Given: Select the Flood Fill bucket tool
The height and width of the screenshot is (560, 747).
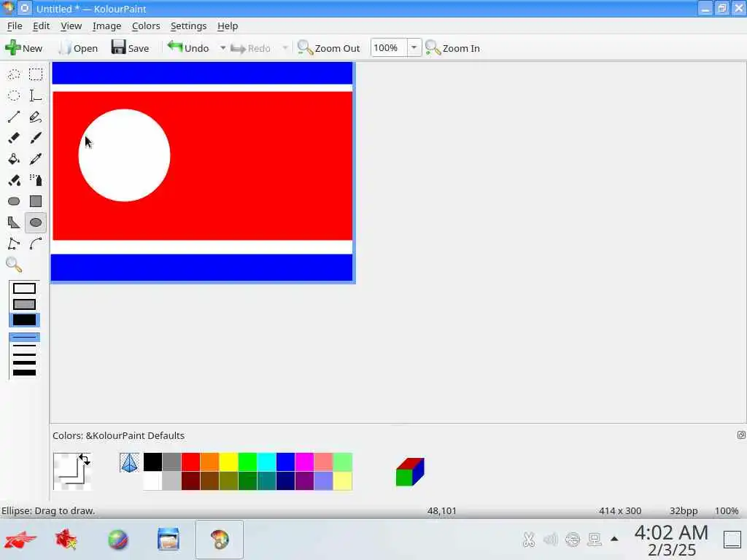Looking at the screenshot, I should coord(14,159).
